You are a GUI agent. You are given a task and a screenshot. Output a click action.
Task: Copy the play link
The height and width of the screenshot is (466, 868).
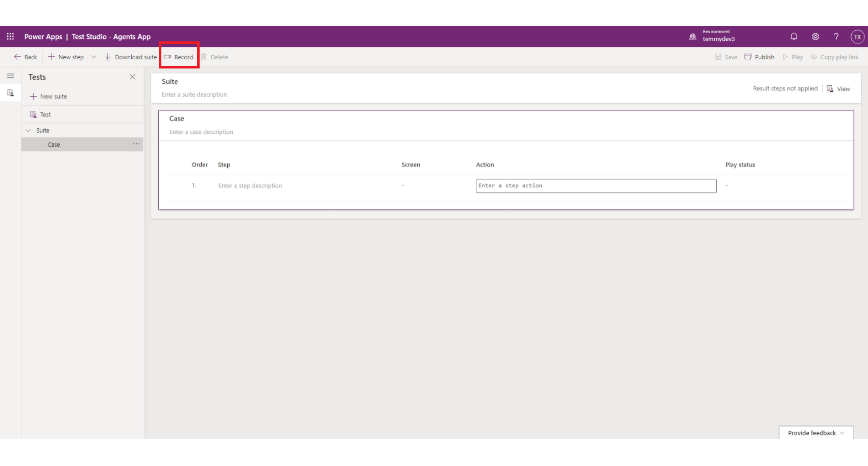[x=834, y=57]
